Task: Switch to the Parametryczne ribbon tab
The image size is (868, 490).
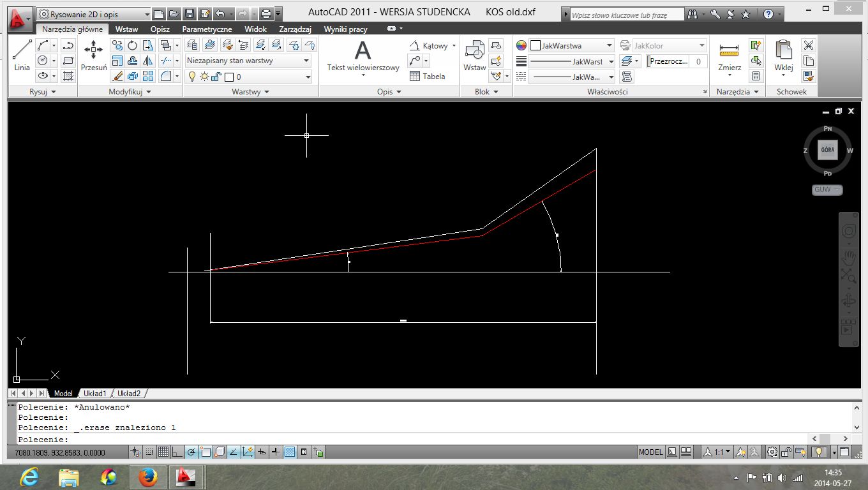Action: [x=207, y=29]
